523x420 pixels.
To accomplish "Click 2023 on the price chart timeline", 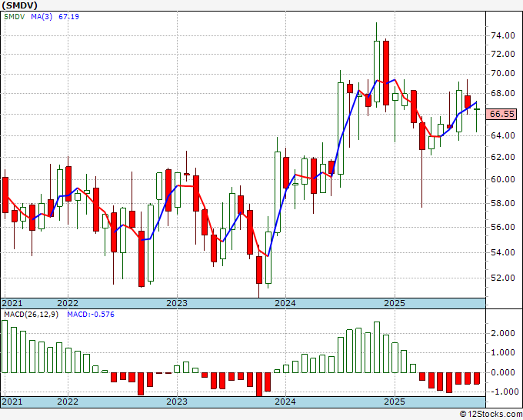I will (177, 303).
